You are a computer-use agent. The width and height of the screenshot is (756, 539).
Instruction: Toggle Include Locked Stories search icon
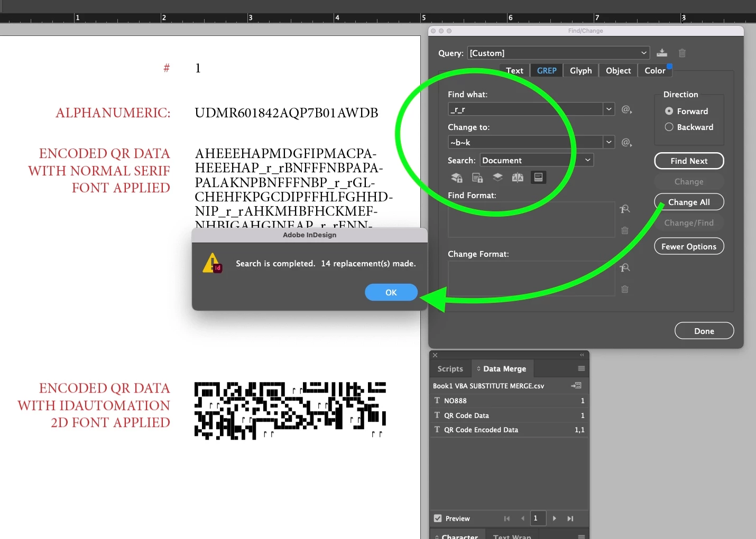pyautogui.click(x=477, y=178)
